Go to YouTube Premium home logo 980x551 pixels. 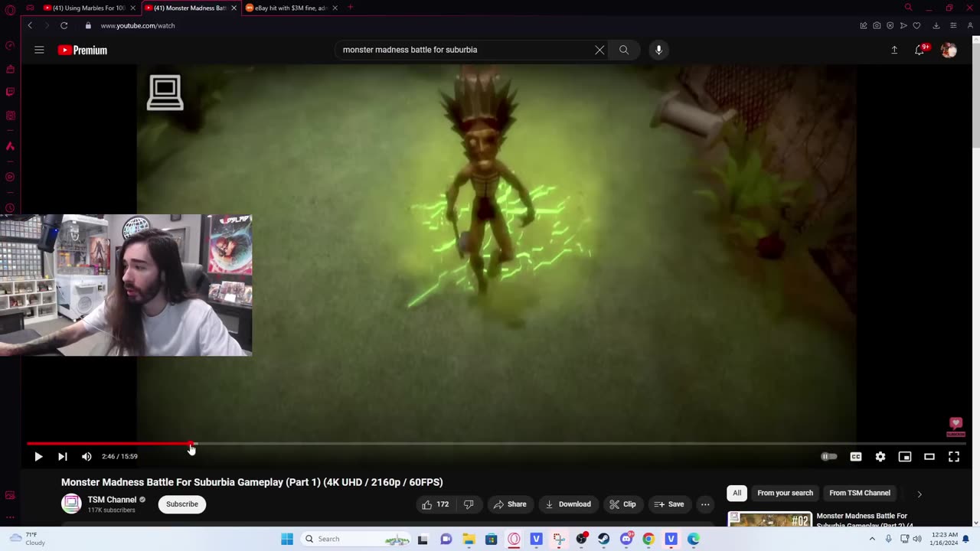[83, 50]
